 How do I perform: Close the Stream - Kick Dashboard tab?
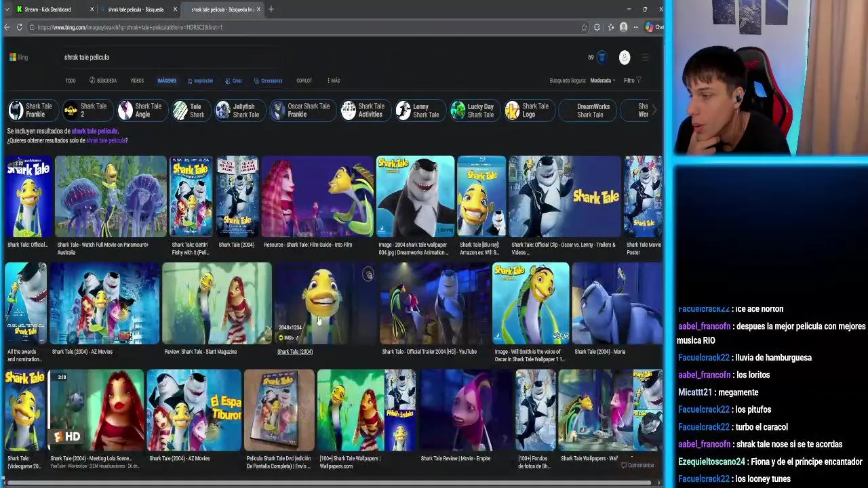click(92, 9)
